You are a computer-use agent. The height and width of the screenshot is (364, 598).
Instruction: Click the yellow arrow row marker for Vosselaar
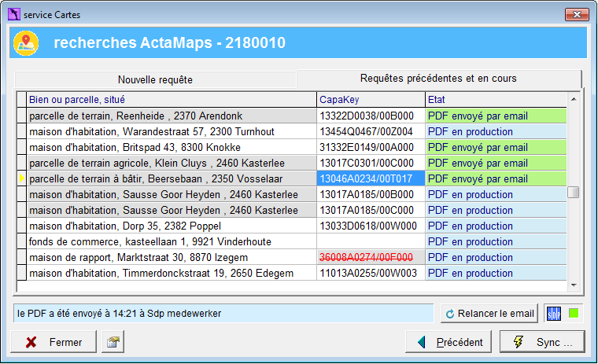22,178
